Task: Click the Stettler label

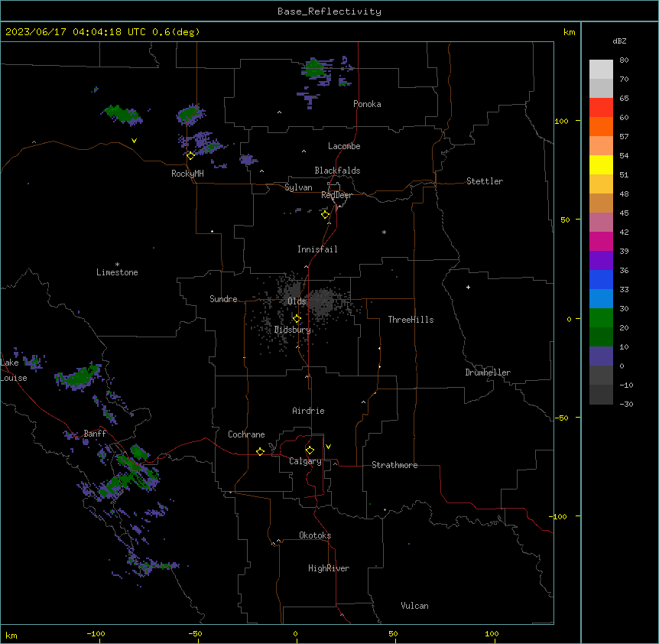Action: pos(484,181)
